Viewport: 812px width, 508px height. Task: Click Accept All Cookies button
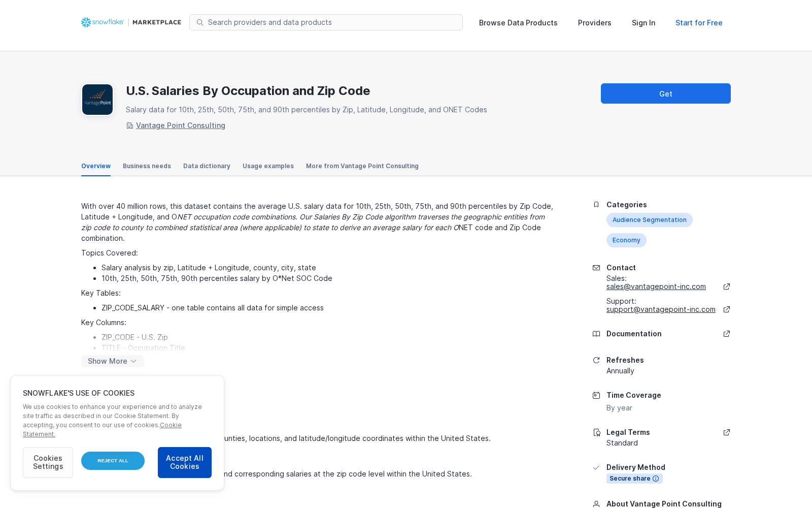click(185, 462)
